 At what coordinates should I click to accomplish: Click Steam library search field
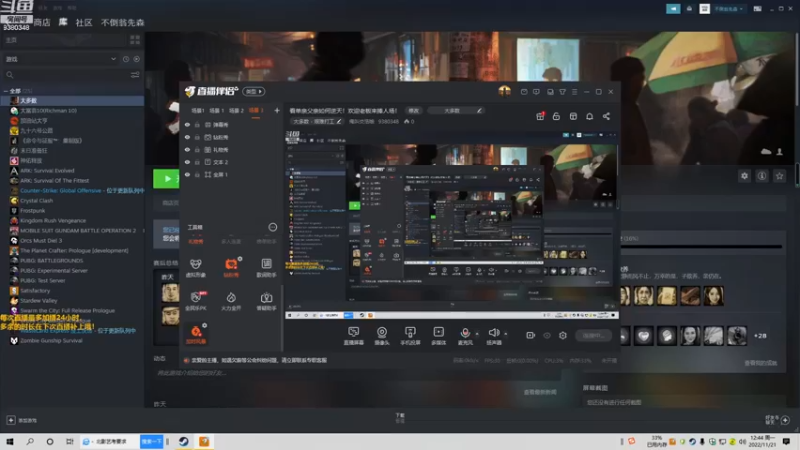pyautogui.click(x=66, y=74)
